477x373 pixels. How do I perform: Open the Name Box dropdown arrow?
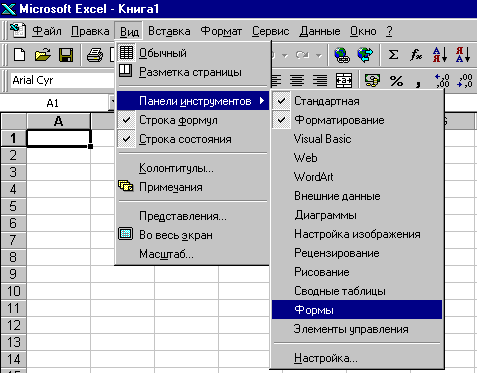[x=112, y=103]
